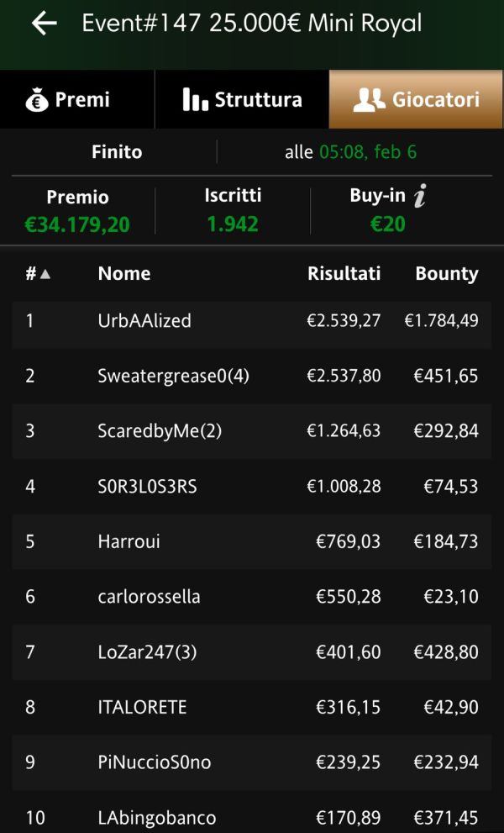The height and width of the screenshot is (833, 504).
Task: Select the Giocatori tab
Action: pyautogui.click(x=416, y=99)
